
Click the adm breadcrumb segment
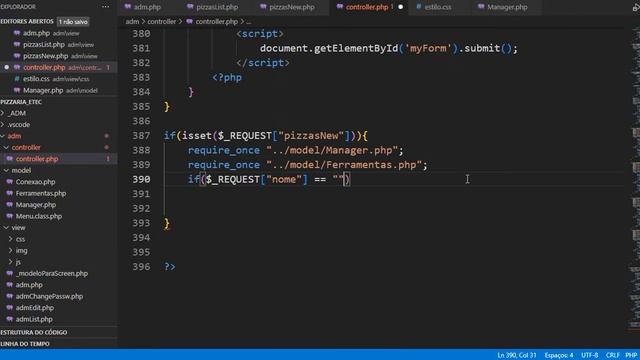(x=132, y=21)
